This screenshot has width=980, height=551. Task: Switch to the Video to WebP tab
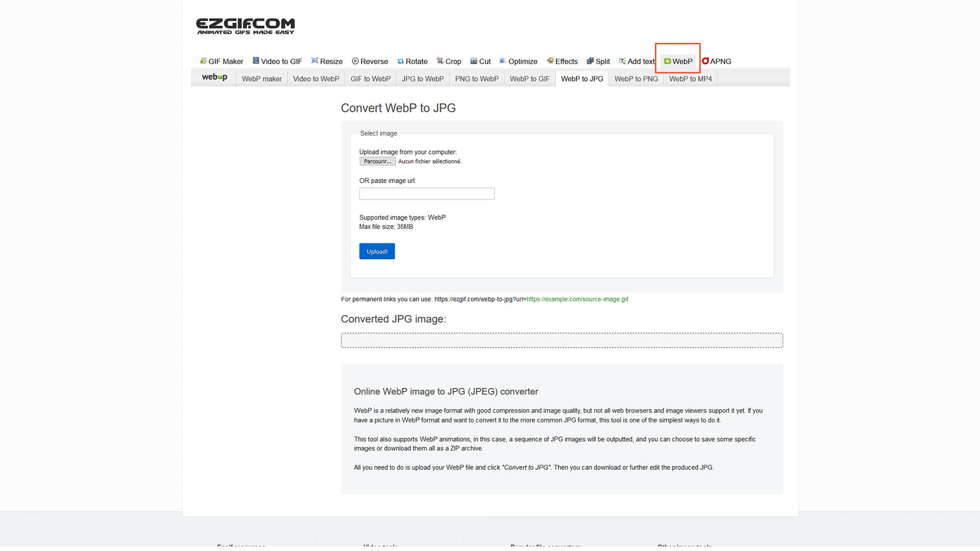coord(316,79)
